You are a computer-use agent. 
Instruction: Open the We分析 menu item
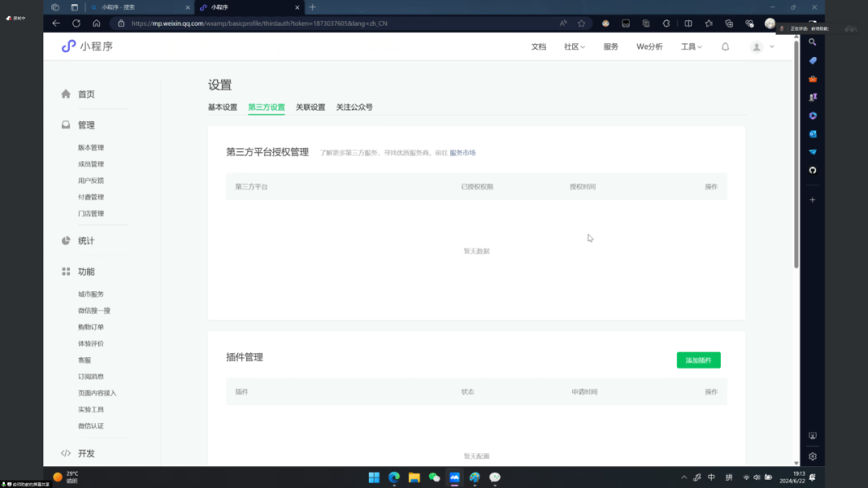point(649,47)
